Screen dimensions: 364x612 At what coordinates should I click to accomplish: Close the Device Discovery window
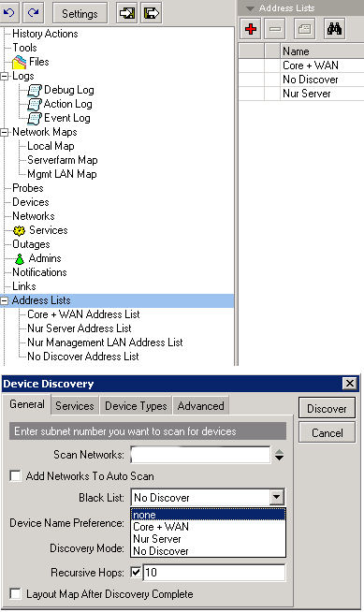[350, 384]
